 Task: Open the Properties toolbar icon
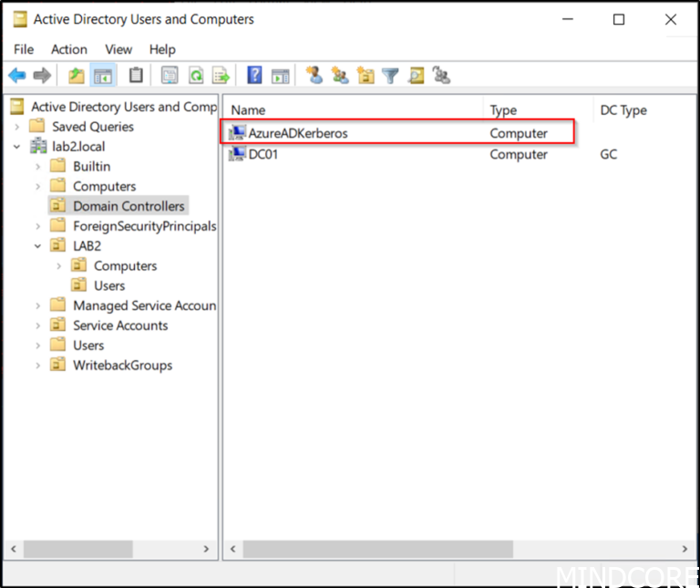pos(170,76)
